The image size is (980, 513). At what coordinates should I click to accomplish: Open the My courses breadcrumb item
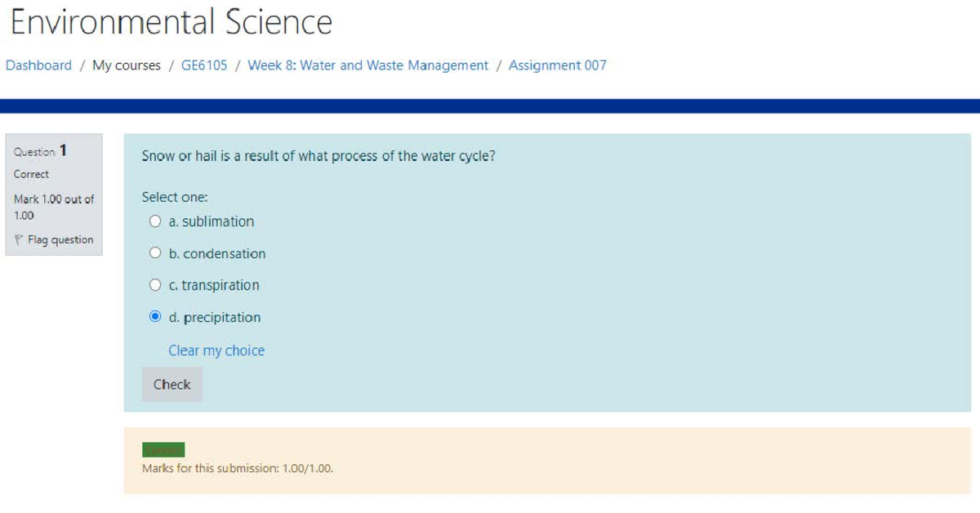127,65
